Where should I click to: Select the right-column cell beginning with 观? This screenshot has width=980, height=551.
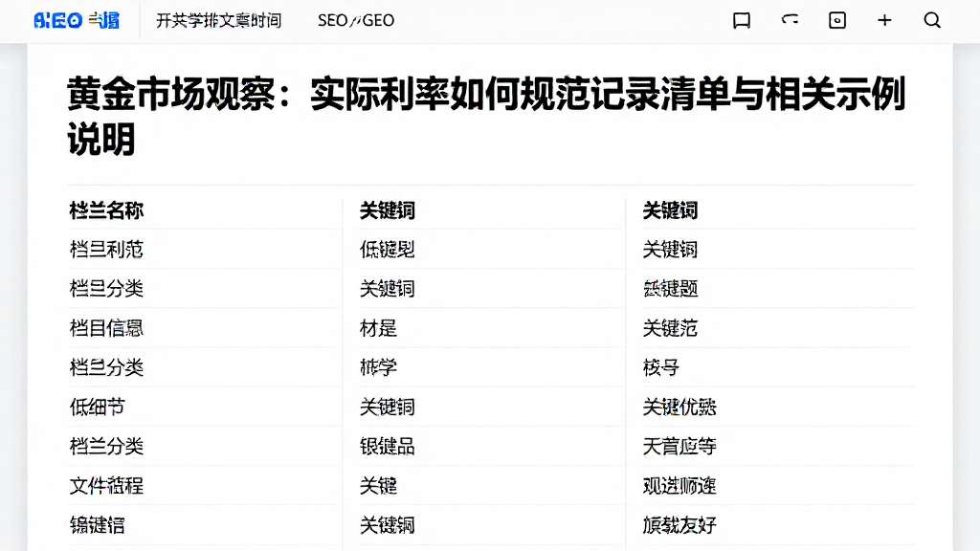pyautogui.click(x=679, y=485)
